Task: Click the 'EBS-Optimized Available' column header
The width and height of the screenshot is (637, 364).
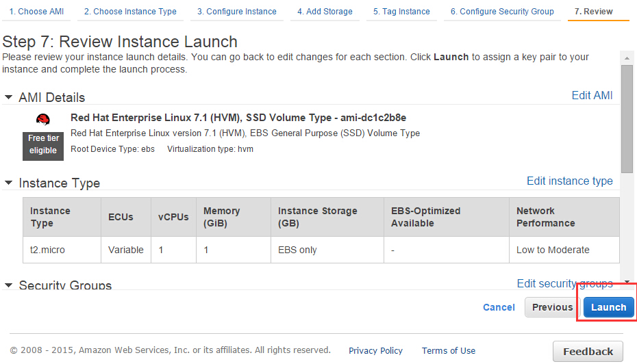Action: (447, 217)
